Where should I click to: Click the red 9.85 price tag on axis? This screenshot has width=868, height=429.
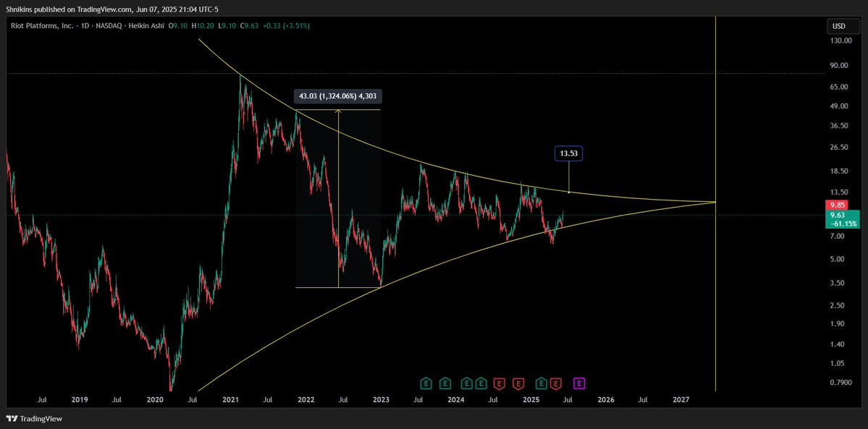pyautogui.click(x=835, y=204)
